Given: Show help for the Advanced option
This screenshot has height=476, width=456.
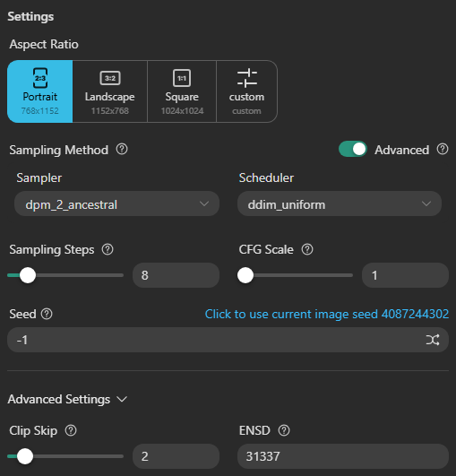Looking at the screenshot, I should [443, 150].
